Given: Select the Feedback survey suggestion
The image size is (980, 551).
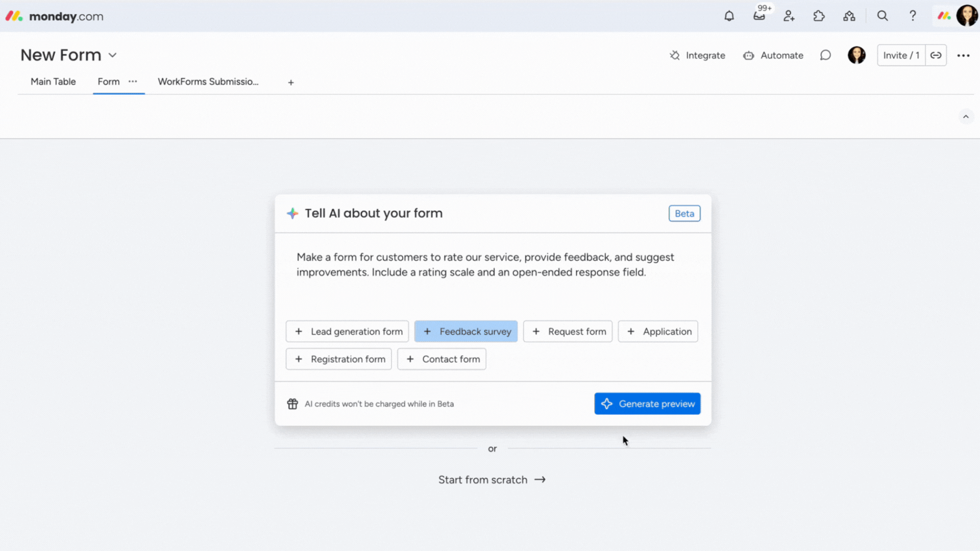Looking at the screenshot, I should click(466, 331).
